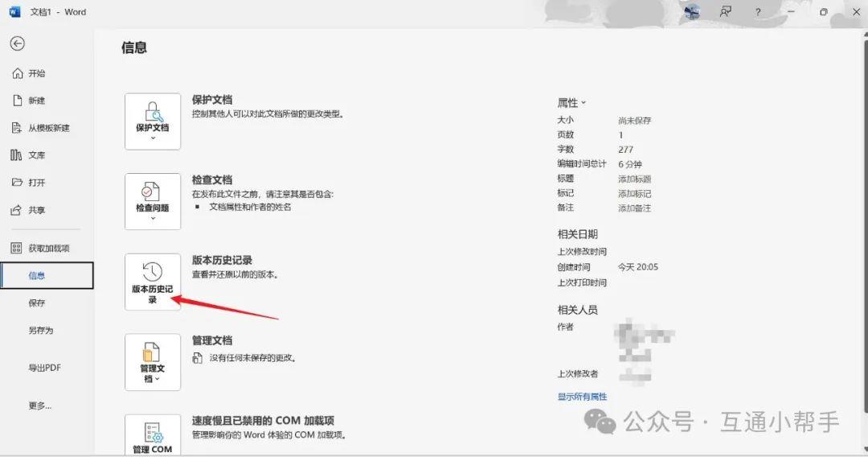Click the 速度慢且已禁用的 COM 加载项 heading

pos(263,421)
